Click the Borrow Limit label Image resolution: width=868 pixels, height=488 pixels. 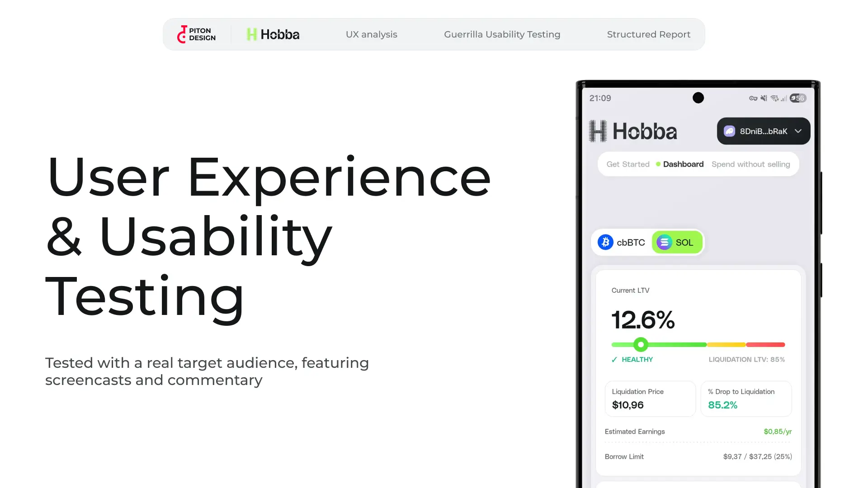624,456
